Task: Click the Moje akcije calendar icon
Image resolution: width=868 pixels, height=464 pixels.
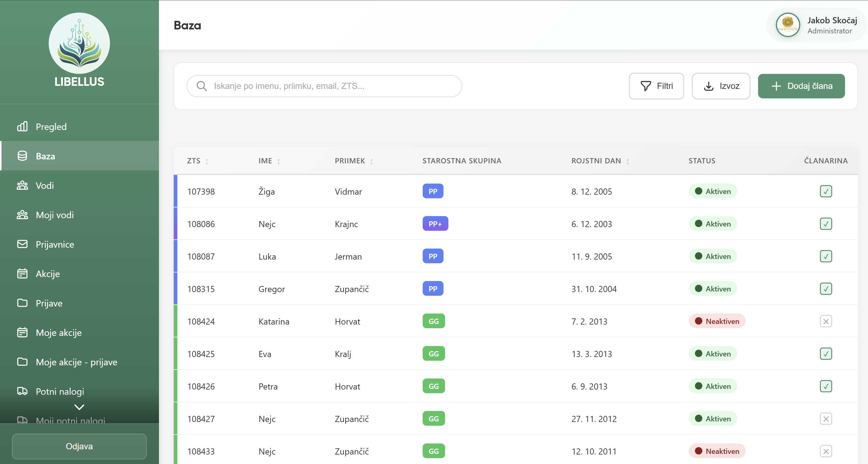Action: click(x=22, y=333)
